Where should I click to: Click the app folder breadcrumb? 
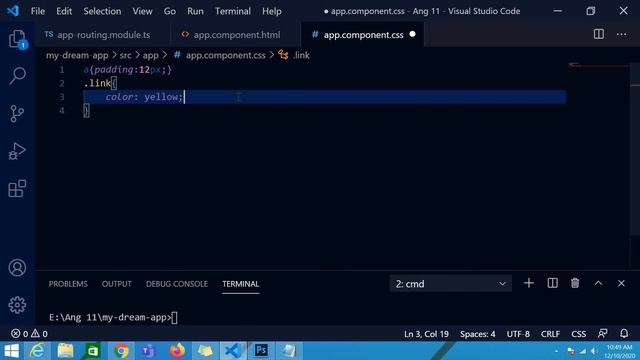tap(151, 55)
